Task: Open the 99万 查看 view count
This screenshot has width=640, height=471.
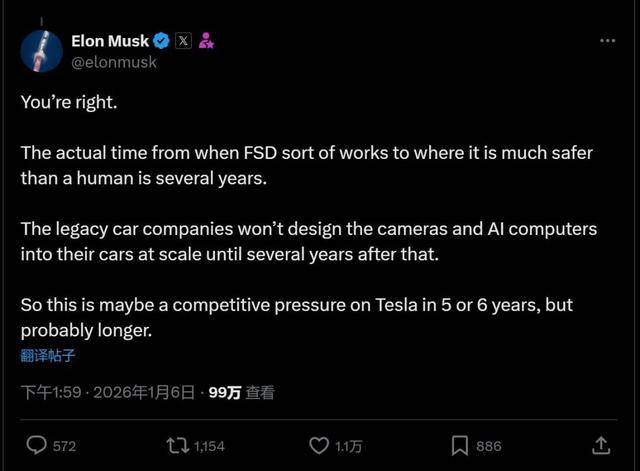Action: (x=241, y=393)
